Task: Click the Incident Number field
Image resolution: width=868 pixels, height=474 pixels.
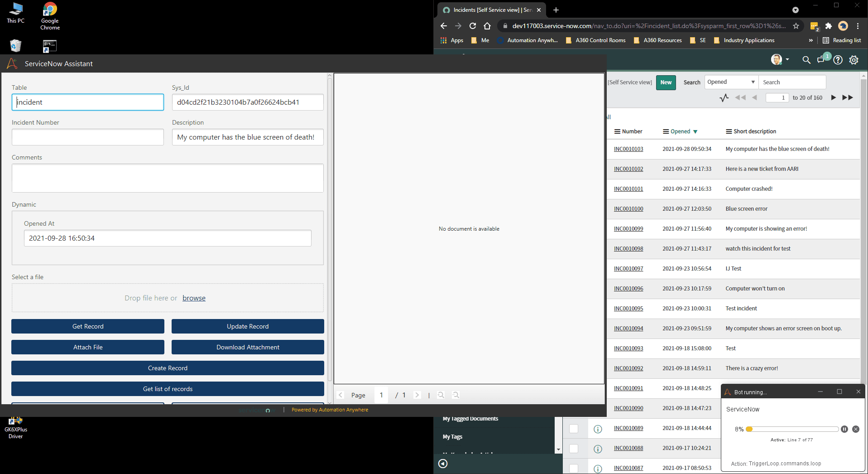Action: tap(88, 137)
